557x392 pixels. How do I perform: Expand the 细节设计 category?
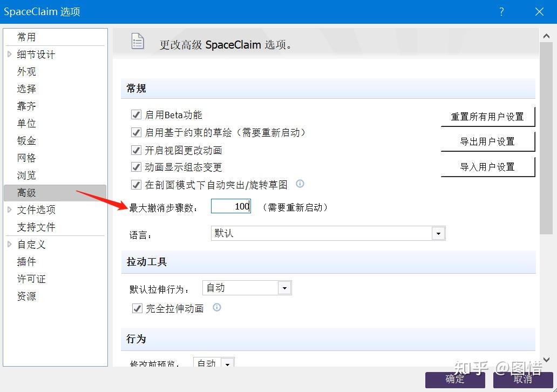9,54
